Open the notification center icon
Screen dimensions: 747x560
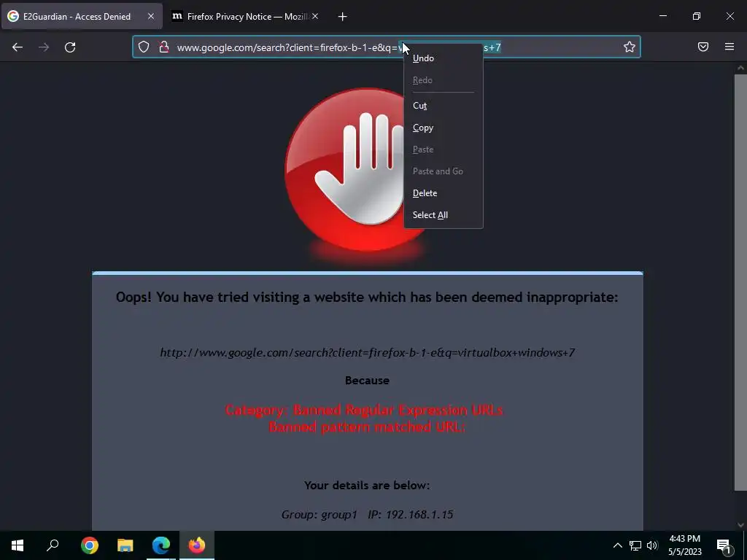click(724, 545)
